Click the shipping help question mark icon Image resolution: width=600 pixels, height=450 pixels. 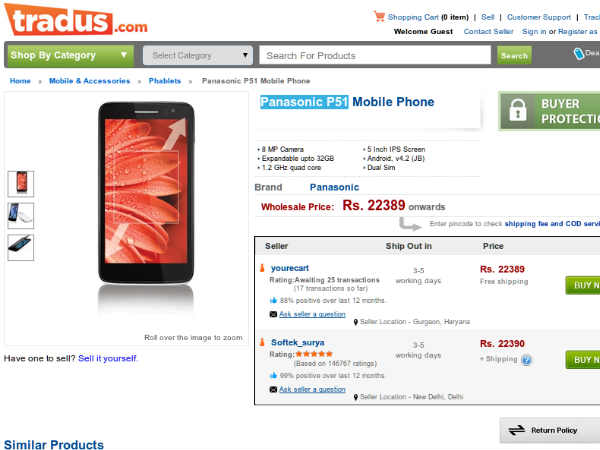point(526,359)
